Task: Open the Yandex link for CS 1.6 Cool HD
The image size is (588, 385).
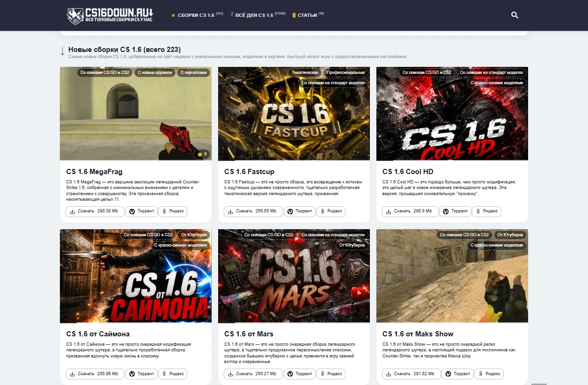Action: coord(487,211)
